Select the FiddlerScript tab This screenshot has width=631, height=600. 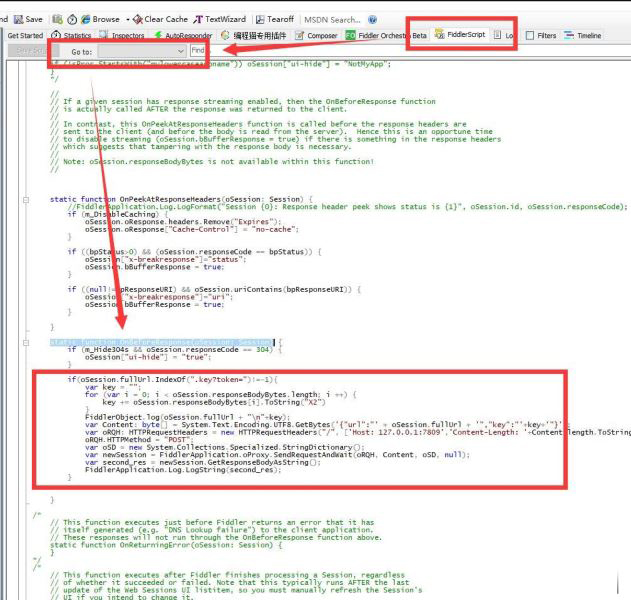460,35
